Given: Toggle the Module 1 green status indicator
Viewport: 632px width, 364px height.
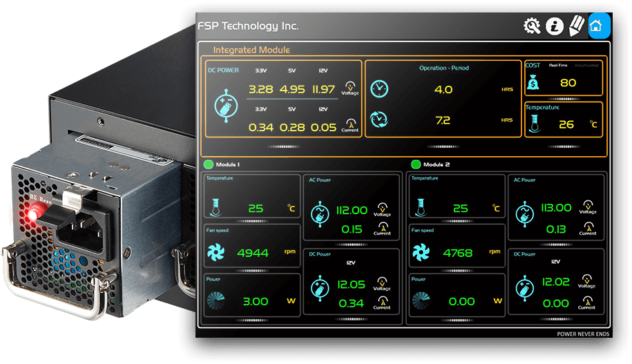Looking at the screenshot, I should coord(209,164).
